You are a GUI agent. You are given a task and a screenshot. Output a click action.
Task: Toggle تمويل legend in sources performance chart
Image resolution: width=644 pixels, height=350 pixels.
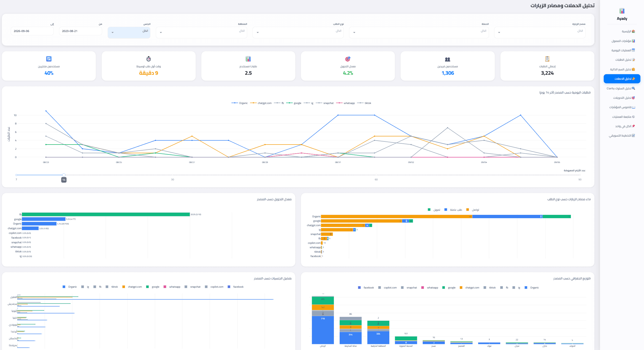[x=434, y=210]
